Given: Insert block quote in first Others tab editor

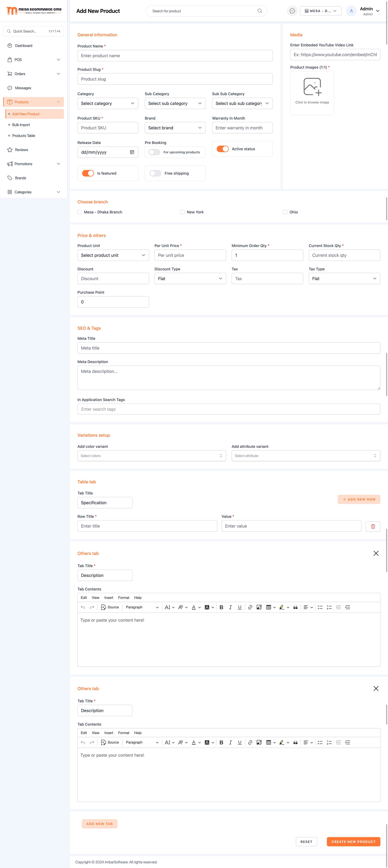Looking at the screenshot, I should coord(295,607).
